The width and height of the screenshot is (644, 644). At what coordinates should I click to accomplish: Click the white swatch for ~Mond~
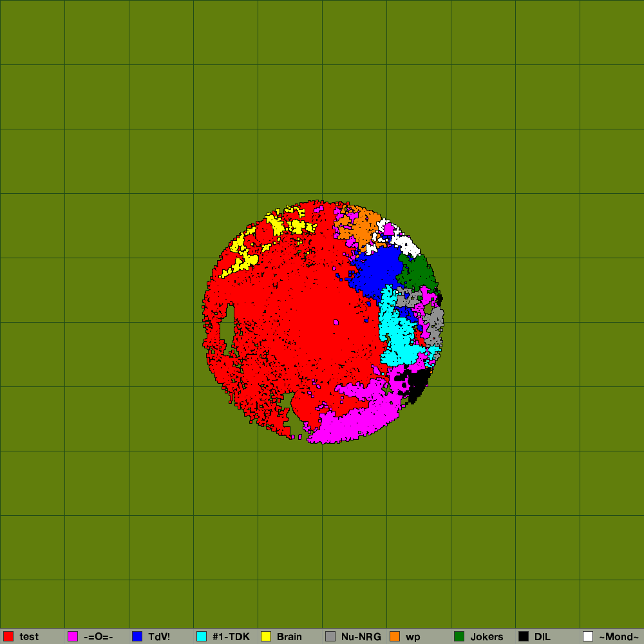pyautogui.click(x=588, y=636)
